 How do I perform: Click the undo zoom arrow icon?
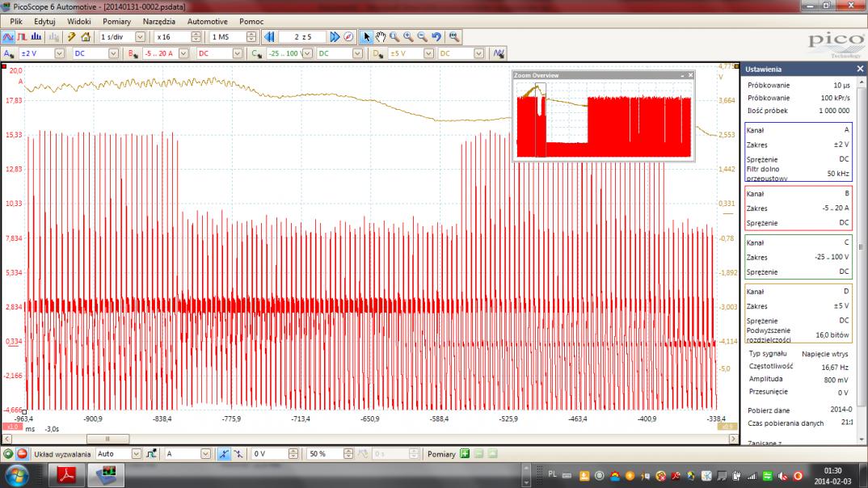(436, 36)
